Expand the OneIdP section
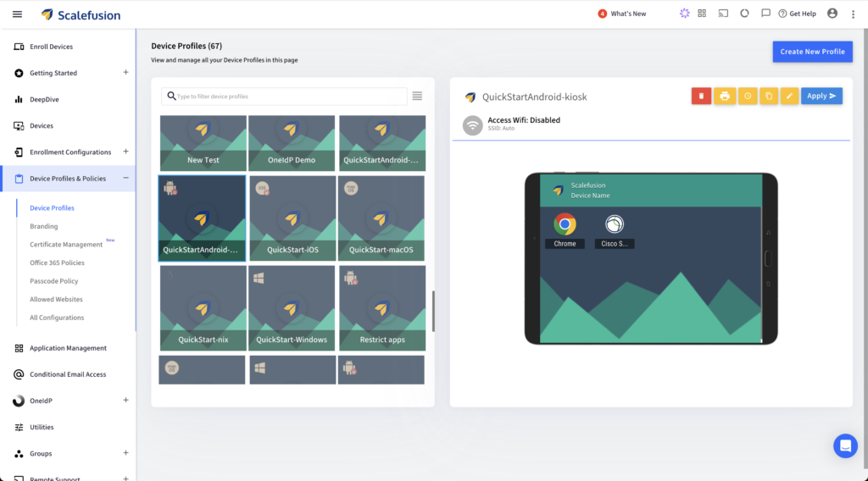The width and height of the screenshot is (868, 481). tap(125, 401)
